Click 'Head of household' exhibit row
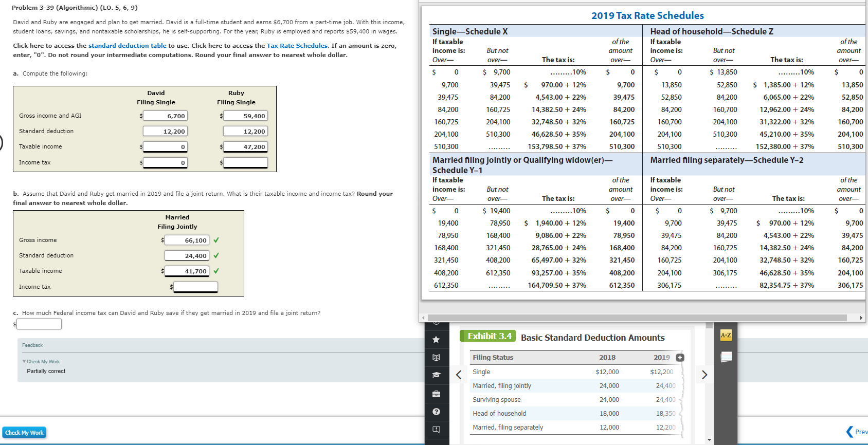 pyautogui.click(x=577, y=414)
